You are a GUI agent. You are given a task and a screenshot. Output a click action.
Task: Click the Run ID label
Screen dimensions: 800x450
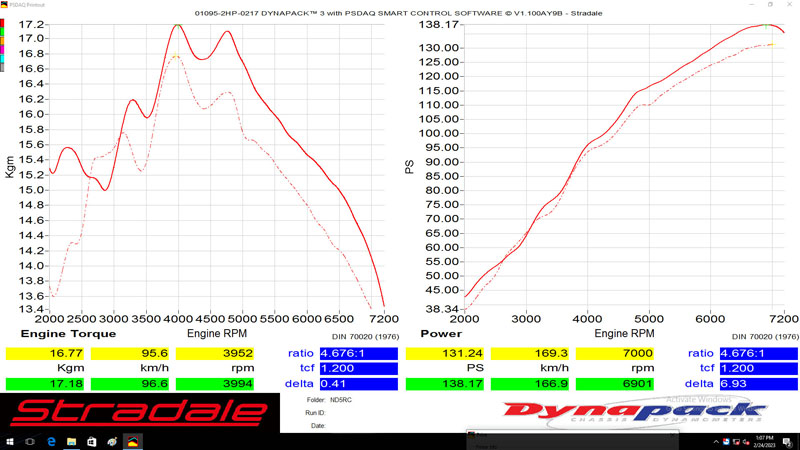click(x=315, y=413)
